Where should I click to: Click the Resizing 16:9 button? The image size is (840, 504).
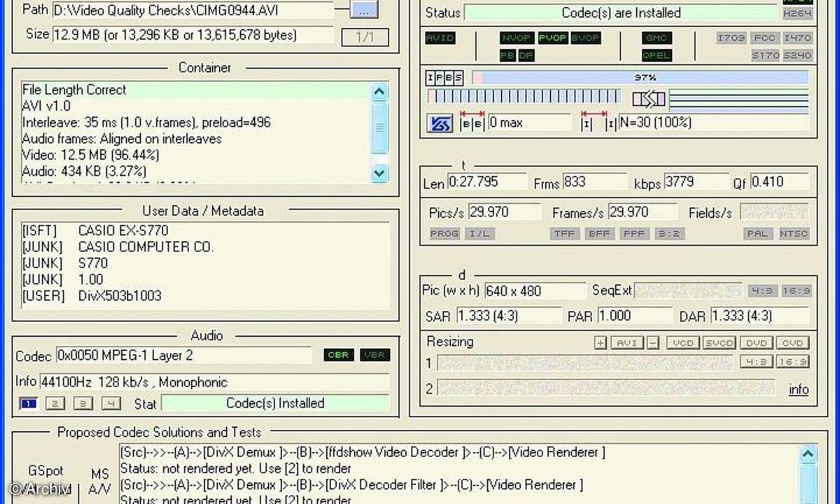coord(793,361)
